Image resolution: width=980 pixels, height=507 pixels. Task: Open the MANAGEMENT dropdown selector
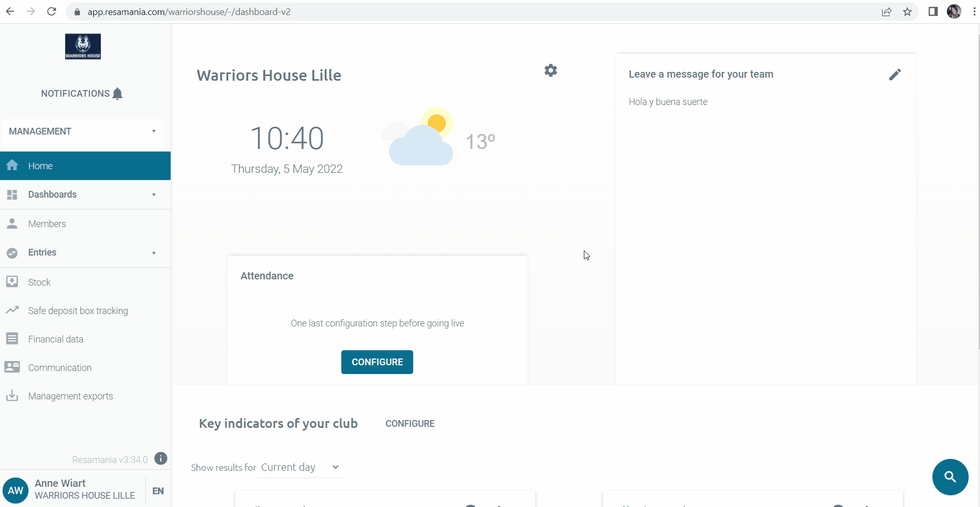click(83, 131)
